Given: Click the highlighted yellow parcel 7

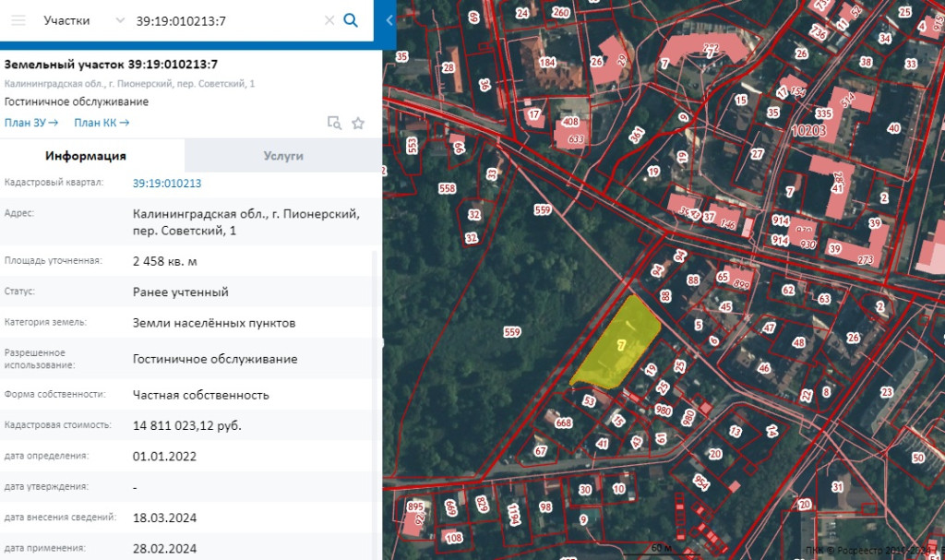Looking at the screenshot, I should click(x=619, y=344).
